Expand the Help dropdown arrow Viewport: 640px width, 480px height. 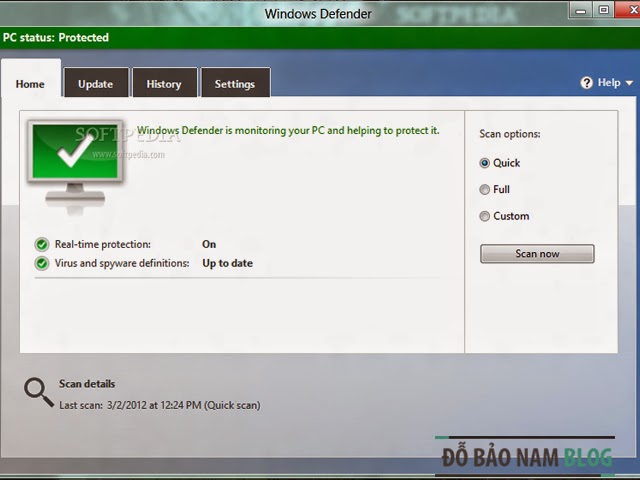[x=629, y=83]
